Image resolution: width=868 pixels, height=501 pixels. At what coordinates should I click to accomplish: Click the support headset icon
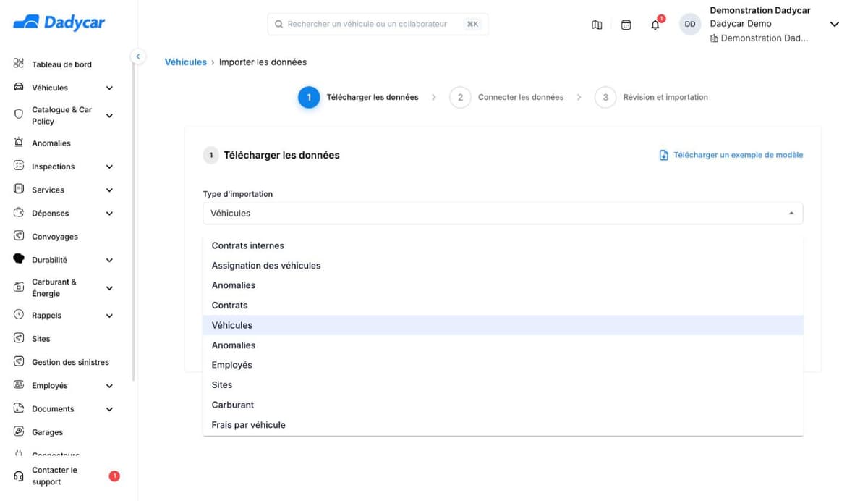click(19, 476)
